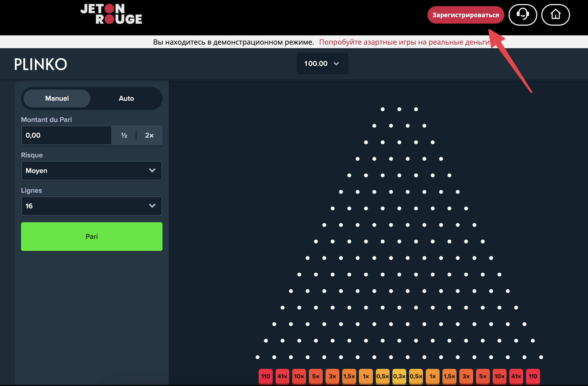
Task: Expand the Risque Moyen dropdown
Action: pos(92,171)
